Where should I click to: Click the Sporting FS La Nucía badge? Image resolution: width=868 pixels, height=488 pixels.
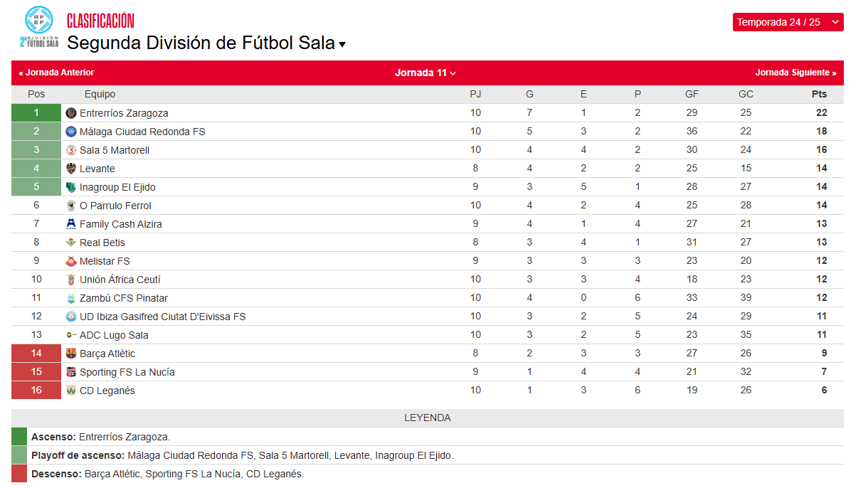coord(70,372)
